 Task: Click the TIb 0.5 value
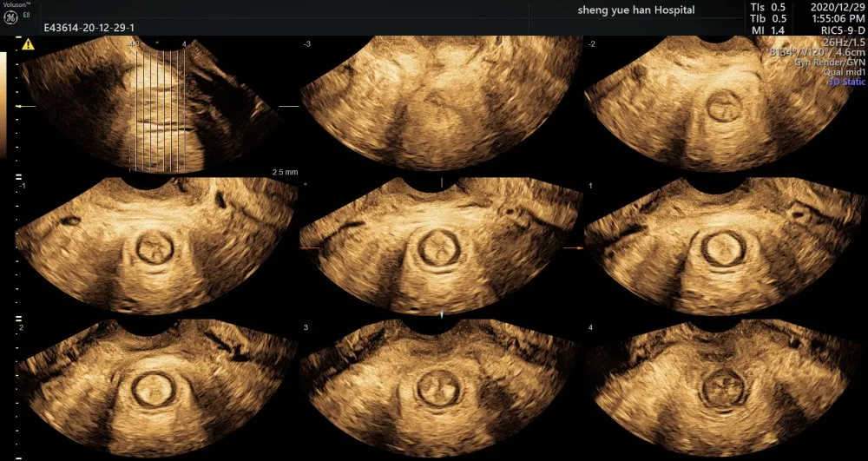(767, 19)
